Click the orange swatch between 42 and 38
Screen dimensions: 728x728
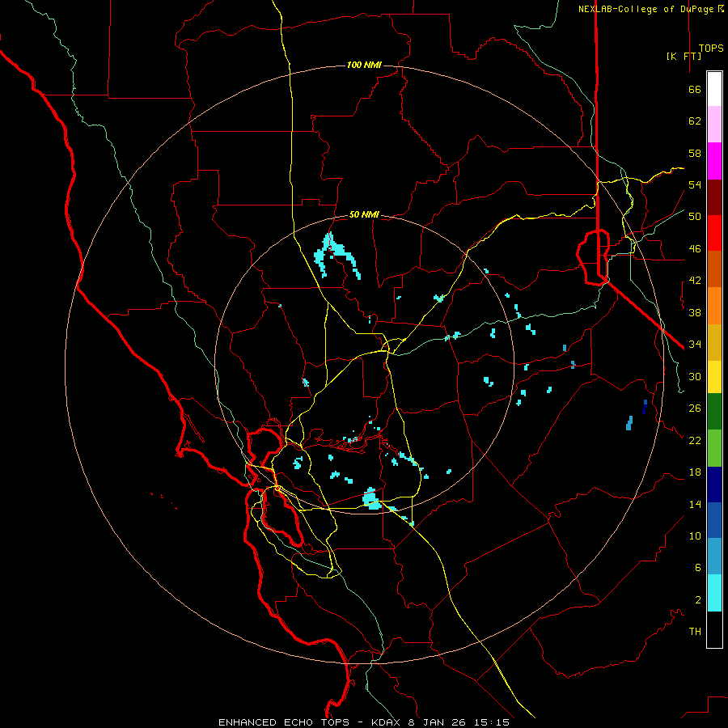[x=714, y=306]
